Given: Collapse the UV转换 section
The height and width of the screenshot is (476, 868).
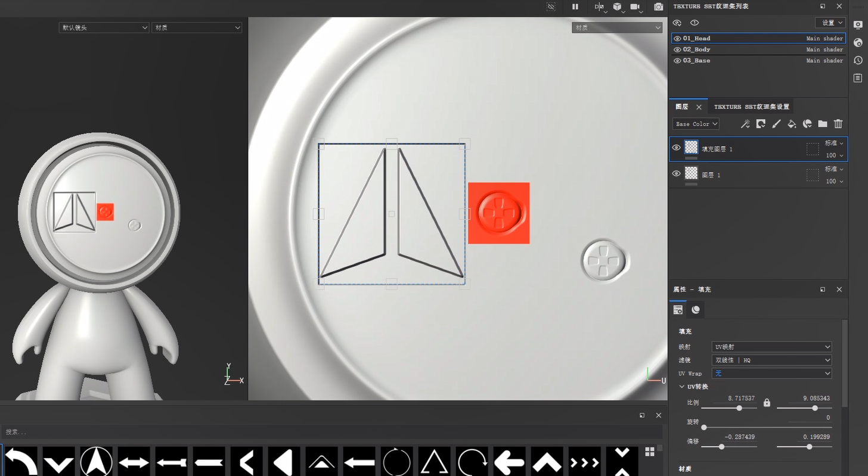Looking at the screenshot, I should (683, 387).
